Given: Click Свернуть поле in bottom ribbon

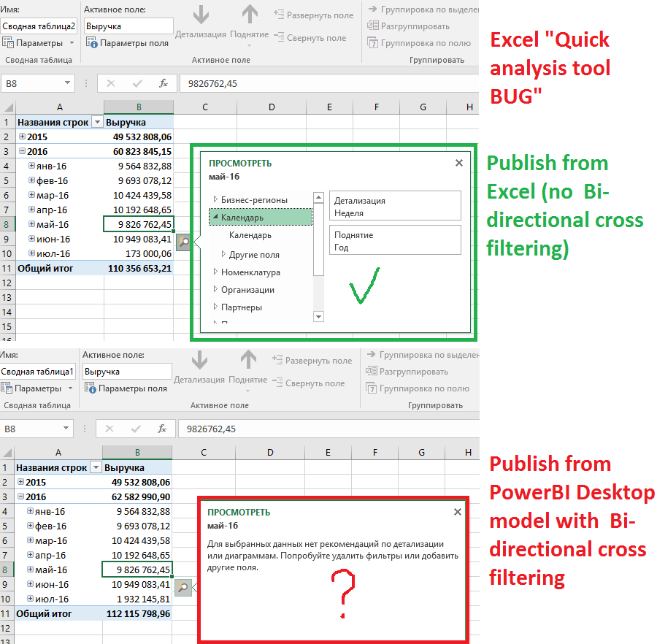Looking at the screenshot, I should tap(309, 383).
